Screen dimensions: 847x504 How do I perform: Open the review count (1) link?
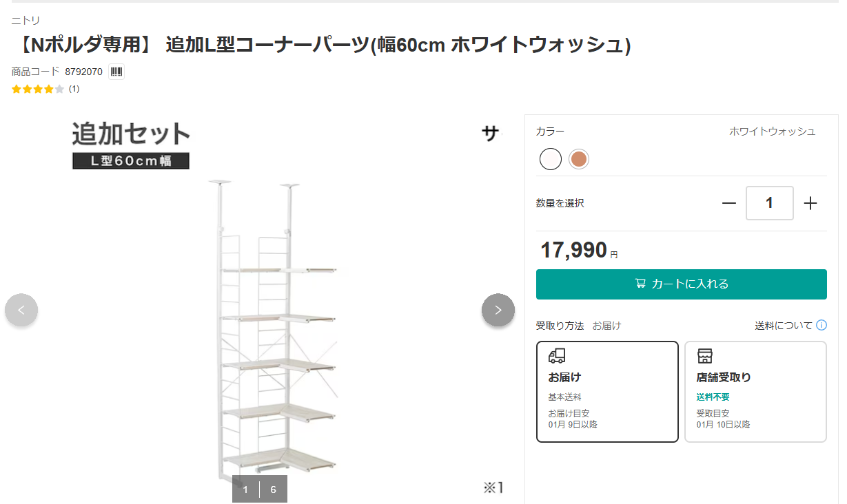74,89
